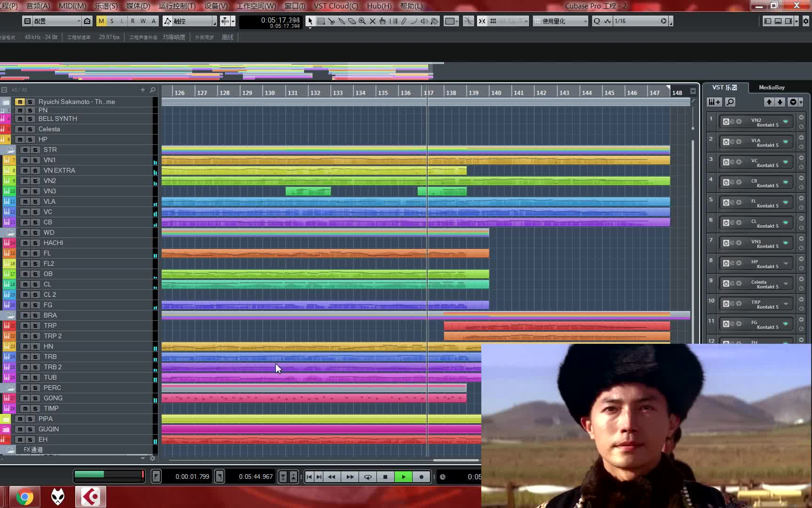
Task: Open the 1/16 quantize preset dropdown
Action: coord(640,21)
